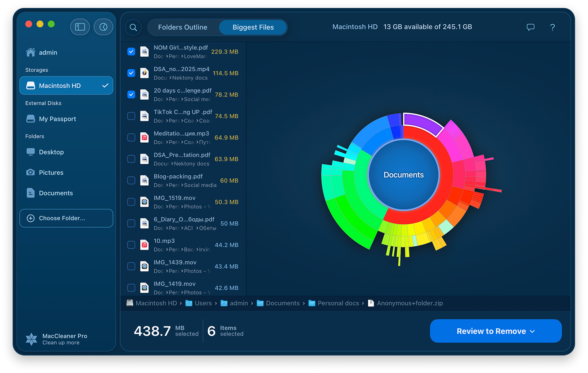Click the Documents center of the sunburst chart
The height and width of the screenshot is (373, 588).
[403, 175]
